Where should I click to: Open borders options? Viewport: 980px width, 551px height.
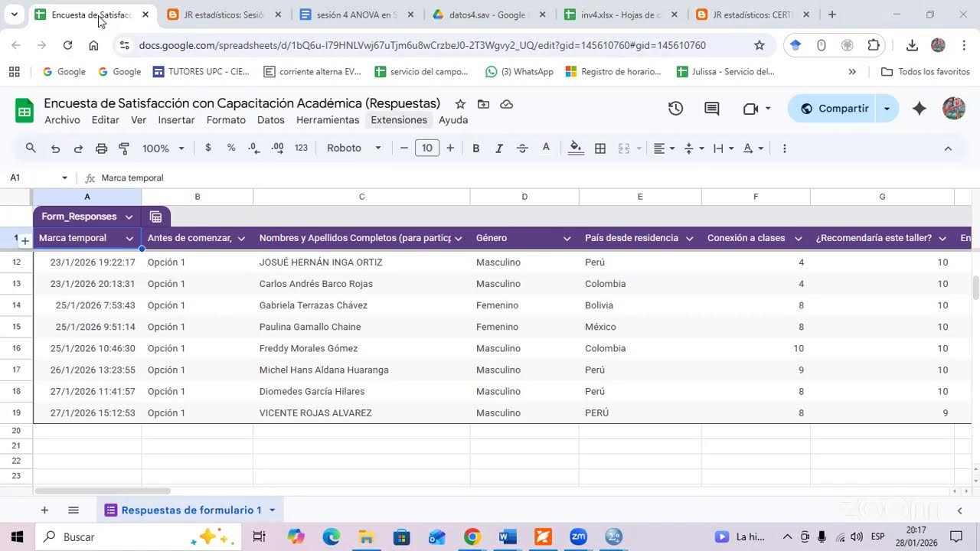600,148
